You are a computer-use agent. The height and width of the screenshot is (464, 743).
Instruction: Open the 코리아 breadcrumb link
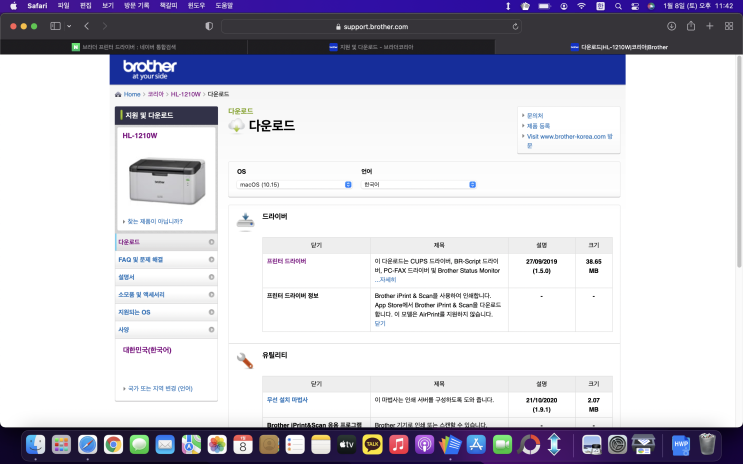pyautogui.click(x=155, y=94)
